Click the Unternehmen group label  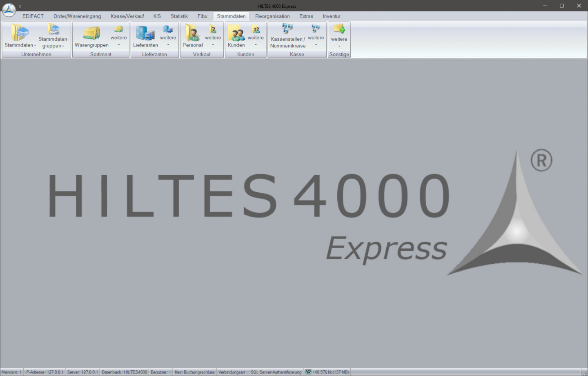pos(36,54)
